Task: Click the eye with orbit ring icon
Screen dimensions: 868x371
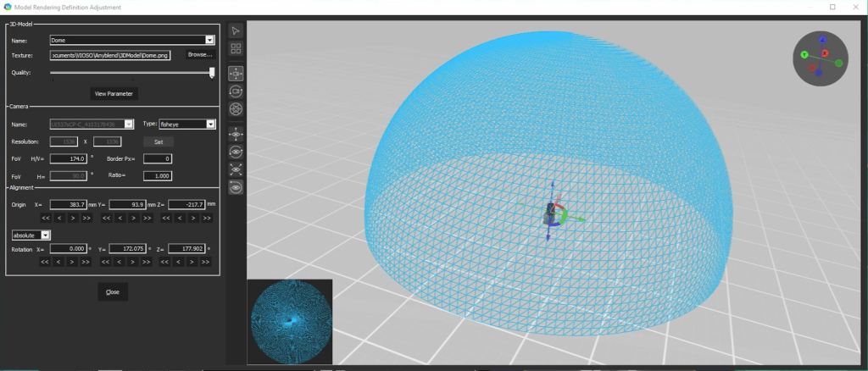Action: click(236, 152)
